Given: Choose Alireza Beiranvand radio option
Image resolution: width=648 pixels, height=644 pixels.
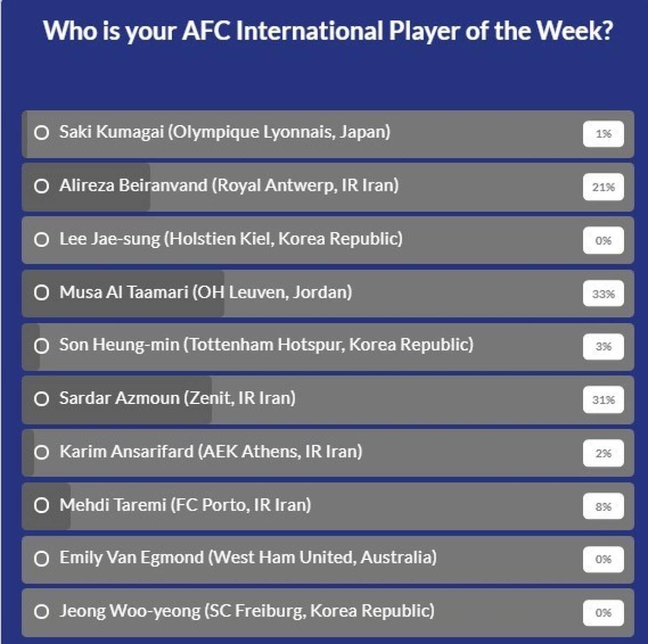Looking at the screenshot, I should (42, 186).
